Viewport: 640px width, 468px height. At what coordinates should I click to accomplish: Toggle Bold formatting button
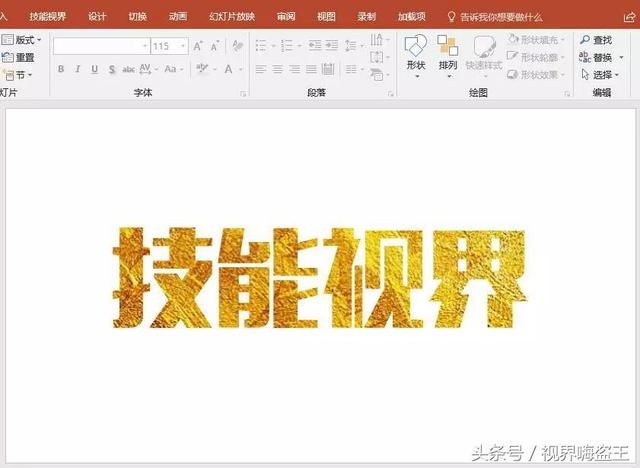coord(61,69)
